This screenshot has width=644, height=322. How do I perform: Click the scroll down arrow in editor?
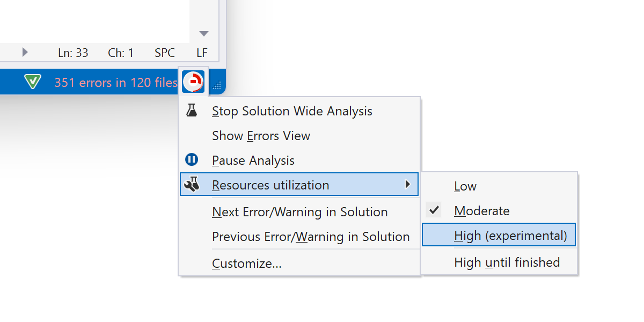click(x=203, y=34)
